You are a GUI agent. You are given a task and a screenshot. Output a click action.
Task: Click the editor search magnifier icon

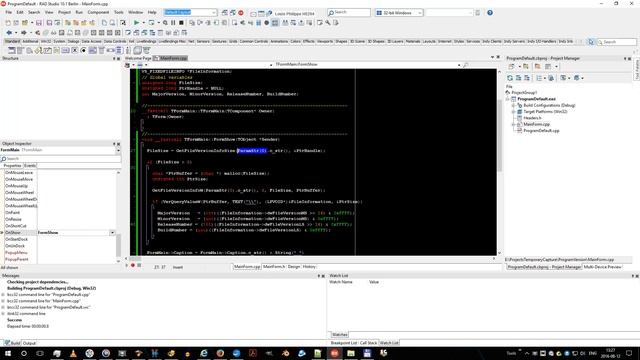click(466, 64)
